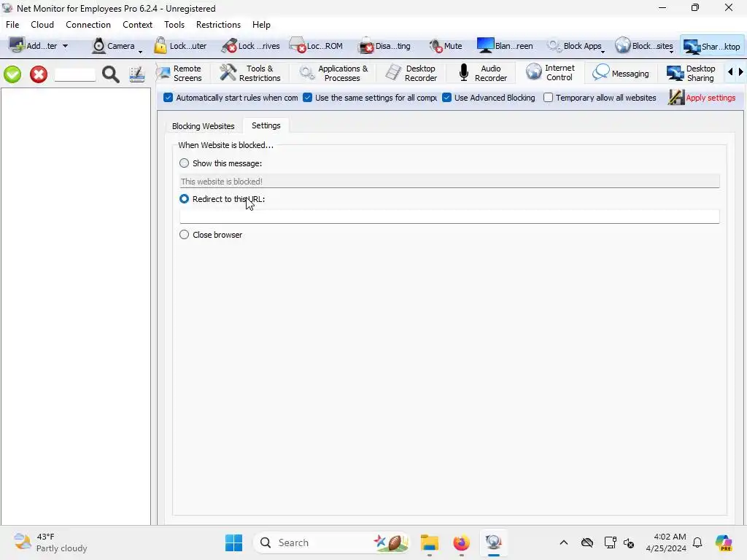Open the Cloud menu
Screen dimensions: 747x560
tap(42, 25)
